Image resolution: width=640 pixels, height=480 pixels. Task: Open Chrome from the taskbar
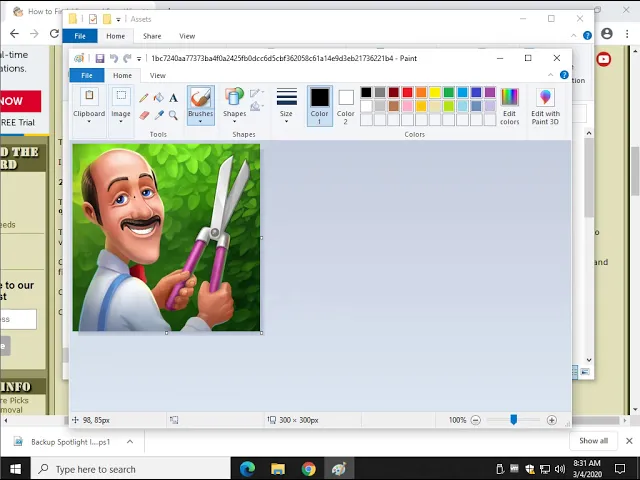tap(309, 469)
